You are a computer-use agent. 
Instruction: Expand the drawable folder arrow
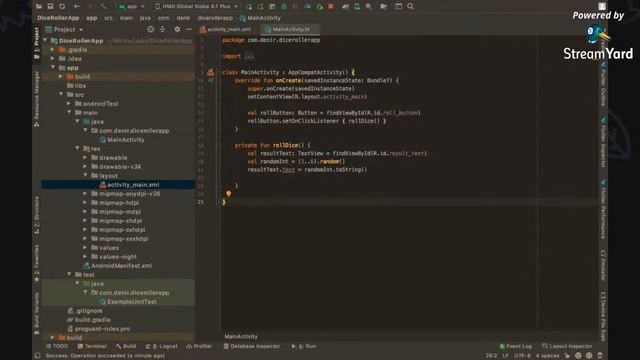pos(85,157)
